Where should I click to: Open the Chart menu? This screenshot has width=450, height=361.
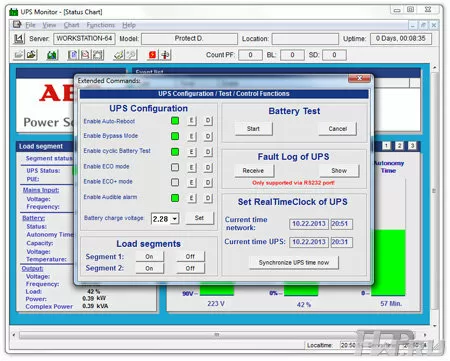[x=71, y=25]
